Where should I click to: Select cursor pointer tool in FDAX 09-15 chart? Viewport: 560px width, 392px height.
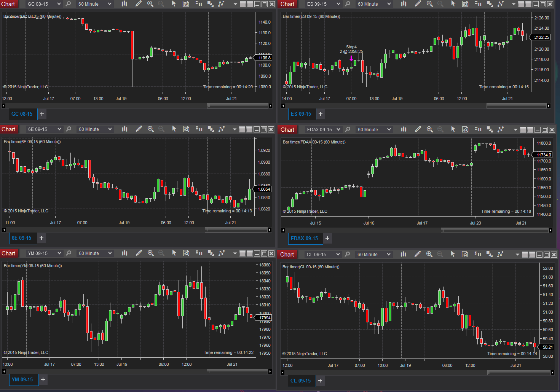coord(453,129)
